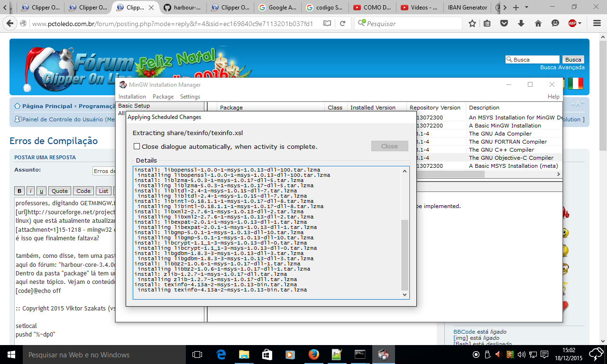Open the Installation menu in MinGW
This screenshot has height=364, width=607.
132,97
